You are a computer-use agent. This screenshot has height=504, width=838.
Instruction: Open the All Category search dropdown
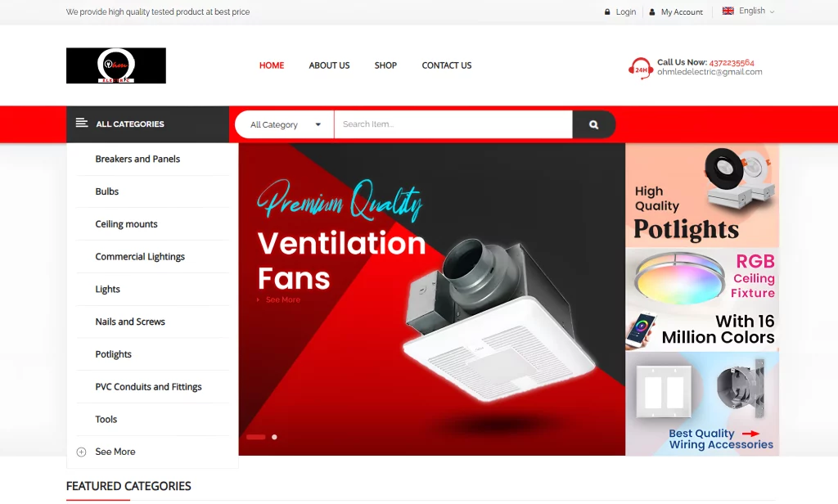(285, 124)
